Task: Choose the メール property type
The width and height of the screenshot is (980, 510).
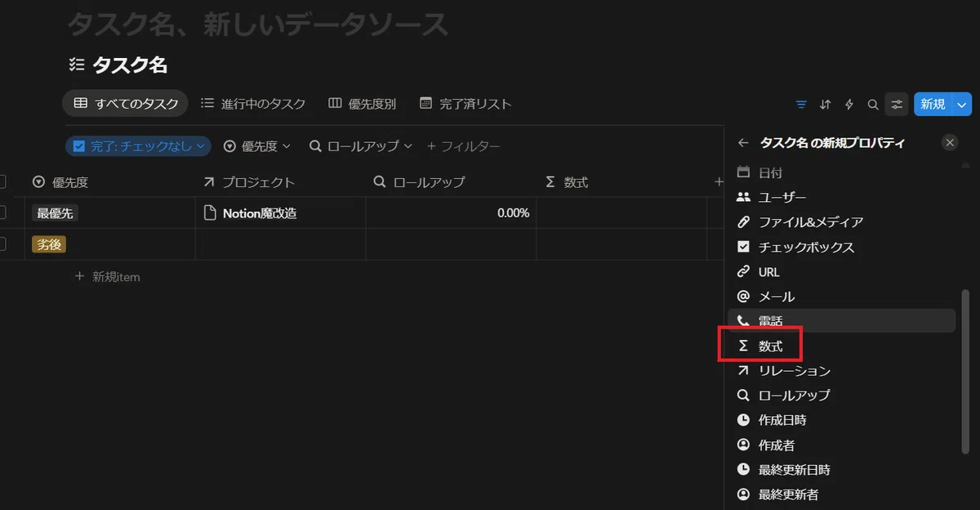Action: pos(841,296)
